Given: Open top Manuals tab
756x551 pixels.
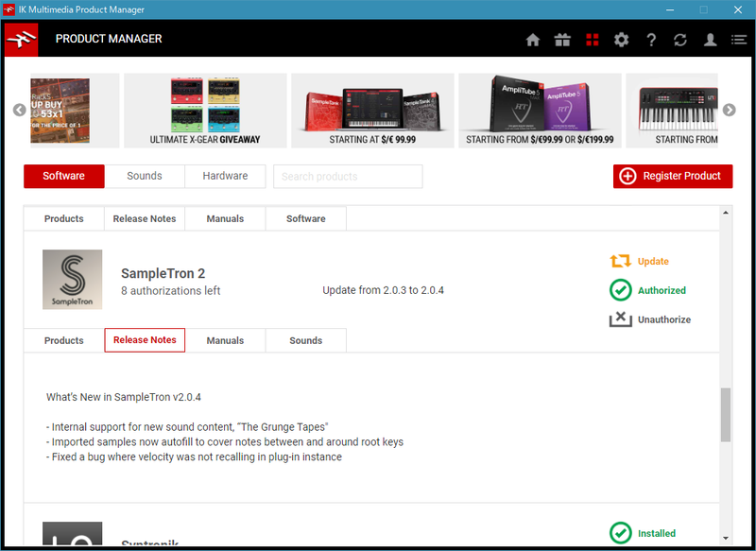Looking at the screenshot, I should tap(225, 218).
